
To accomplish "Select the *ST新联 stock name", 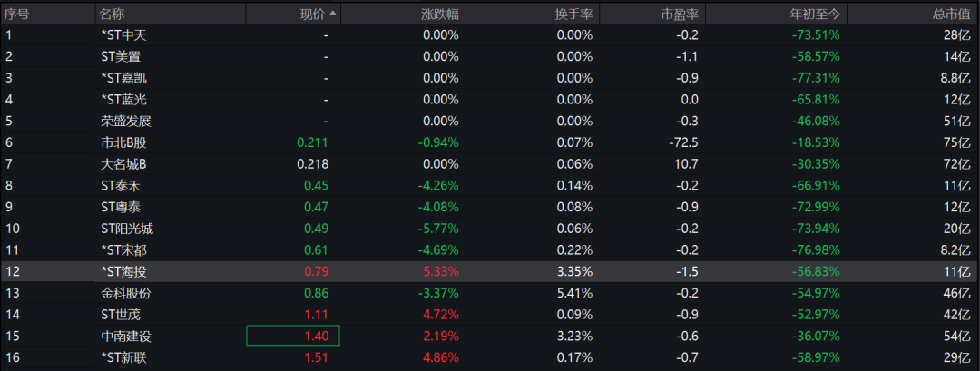I will click(x=123, y=358).
